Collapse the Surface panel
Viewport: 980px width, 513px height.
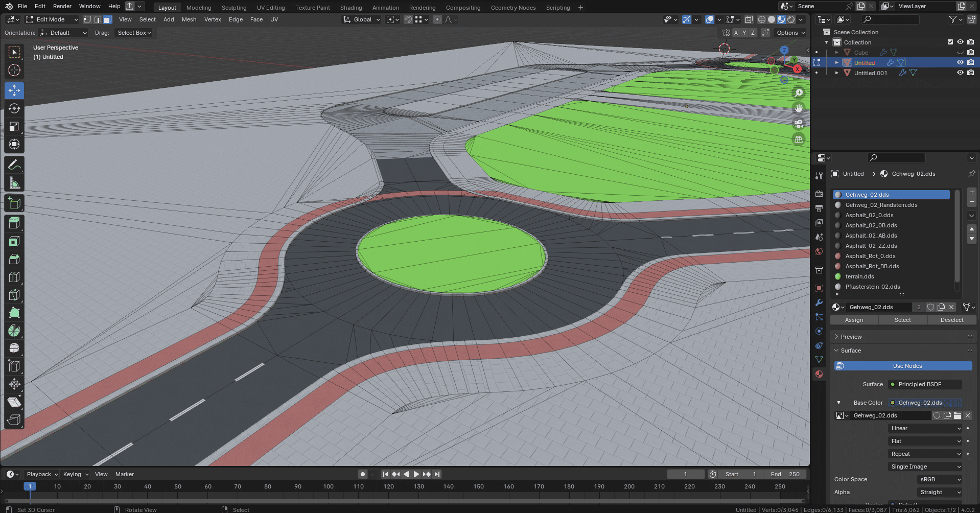pos(851,351)
